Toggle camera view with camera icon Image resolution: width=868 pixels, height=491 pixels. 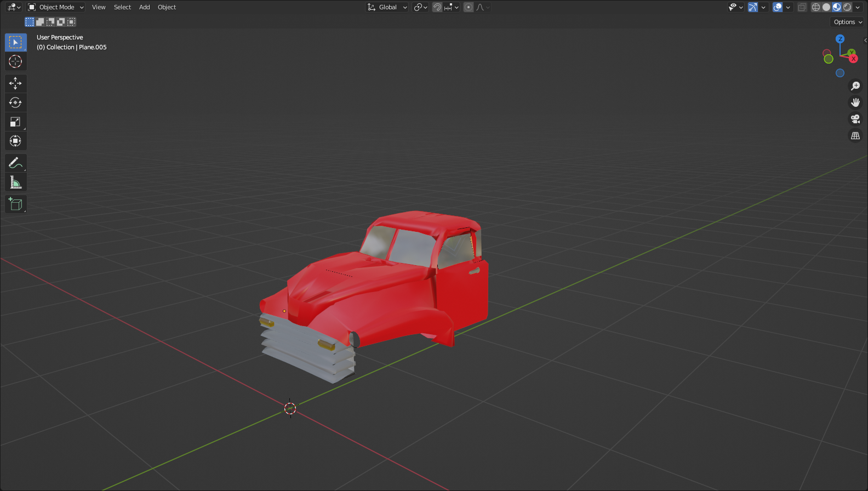coord(855,119)
